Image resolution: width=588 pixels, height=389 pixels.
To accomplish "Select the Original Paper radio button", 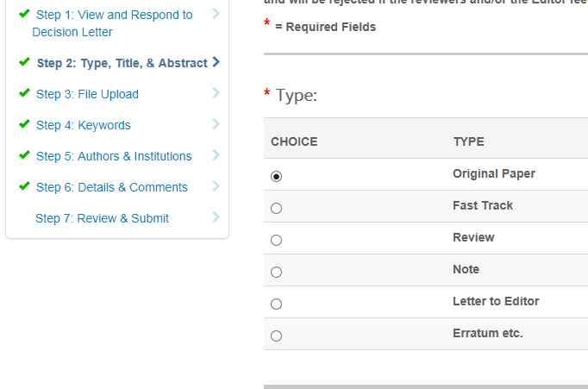I will click(x=276, y=176).
